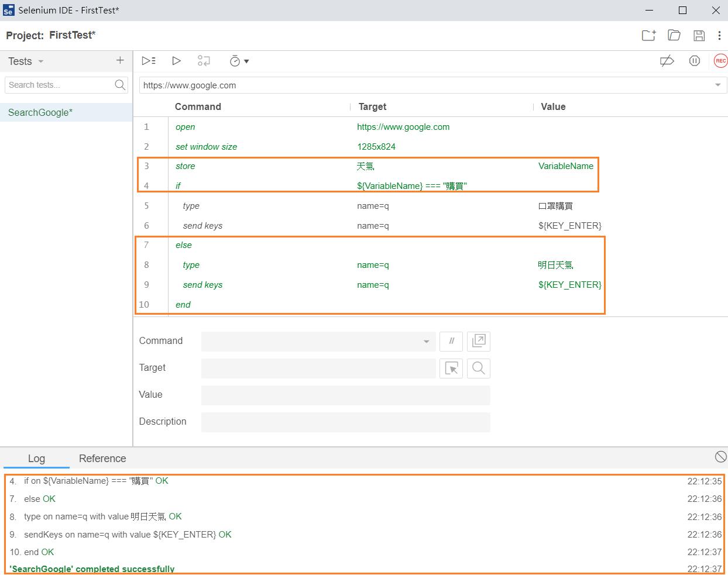Click the https://www.google.com target in row 1
The height and width of the screenshot is (575, 728).
click(403, 127)
